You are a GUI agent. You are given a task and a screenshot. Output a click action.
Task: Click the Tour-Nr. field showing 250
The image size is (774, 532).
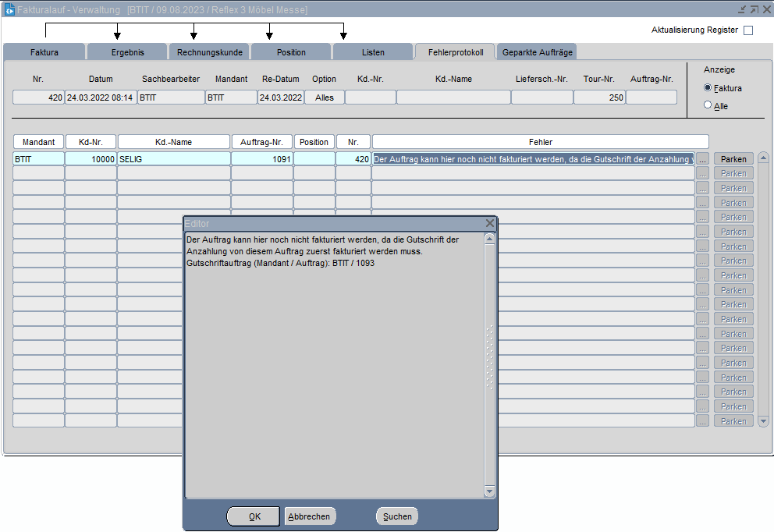coord(598,98)
